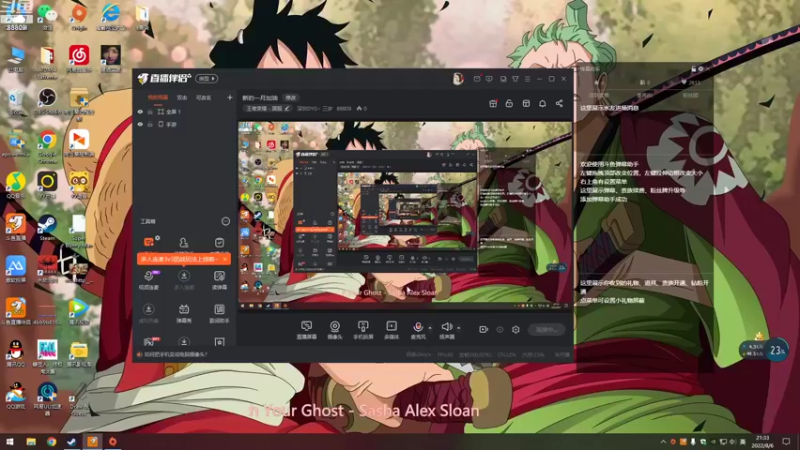Open Windows notification center icon
The image size is (800, 450).
(x=786, y=441)
